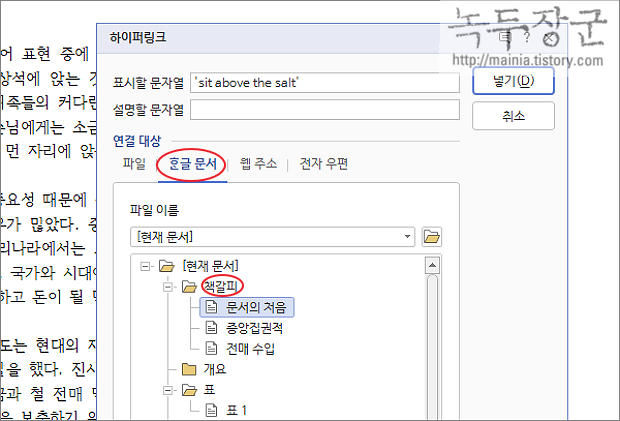Select the 중앙집권적 bookmark entry
This screenshot has width=620, height=421.
[244, 328]
